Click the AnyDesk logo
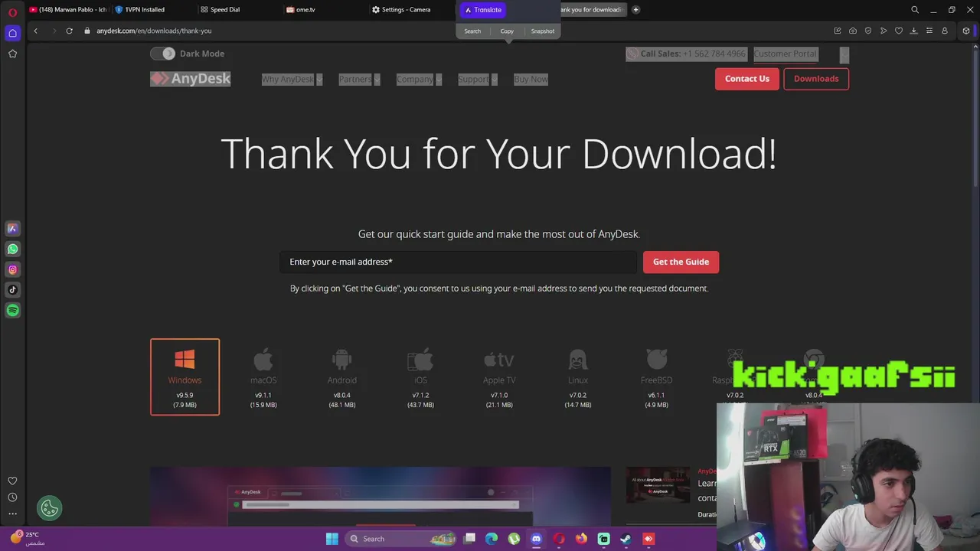This screenshot has width=980, height=551. [191, 79]
